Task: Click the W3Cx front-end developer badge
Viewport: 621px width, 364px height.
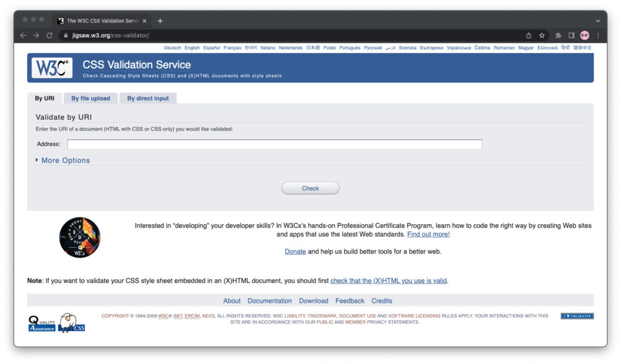Action: [x=79, y=237]
